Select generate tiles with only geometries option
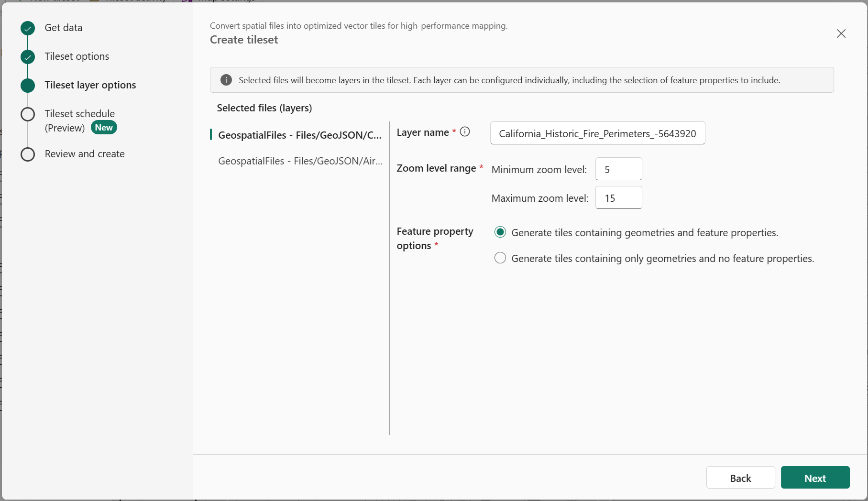This screenshot has width=868, height=501. click(500, 258)
